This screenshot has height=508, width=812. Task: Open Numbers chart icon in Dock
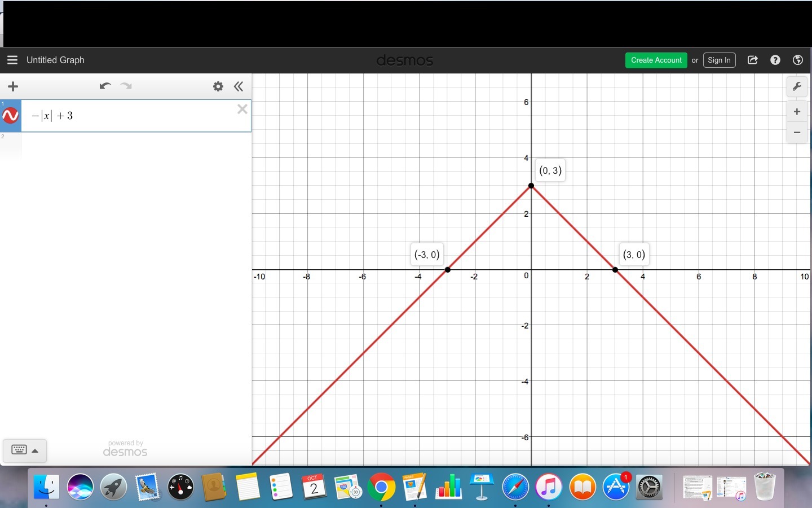click(x=449, y=487)
